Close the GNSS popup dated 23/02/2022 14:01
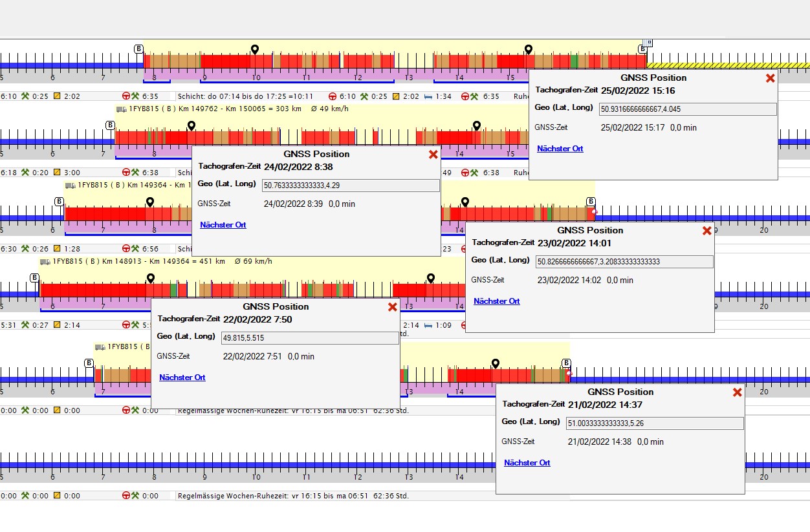810x532 pixels. click(706, 231)
